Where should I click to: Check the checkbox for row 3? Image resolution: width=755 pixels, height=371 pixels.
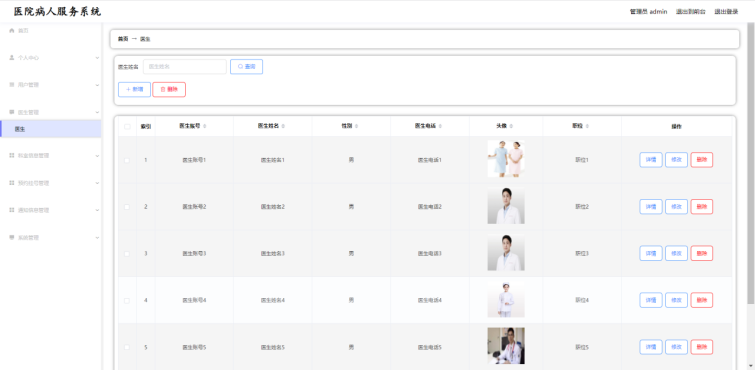[127, 254]
